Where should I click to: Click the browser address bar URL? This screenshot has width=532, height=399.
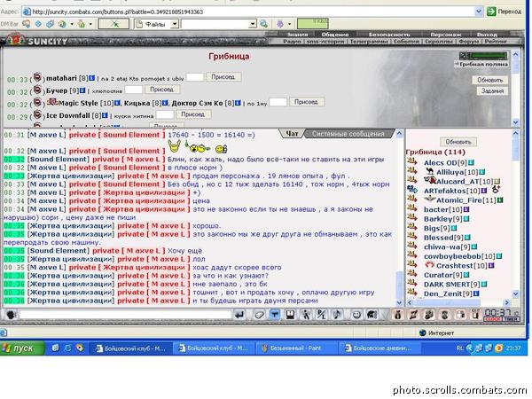coord(117,12)
